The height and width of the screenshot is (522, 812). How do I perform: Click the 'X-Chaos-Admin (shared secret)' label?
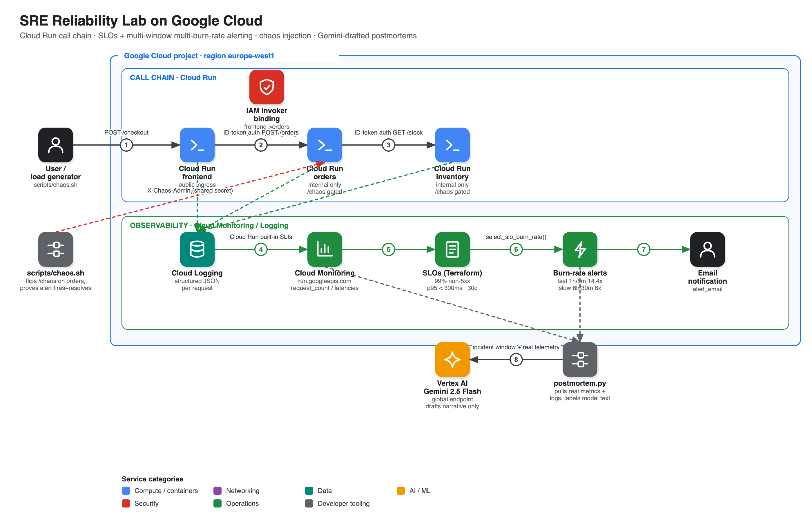[x=190, y=191]
